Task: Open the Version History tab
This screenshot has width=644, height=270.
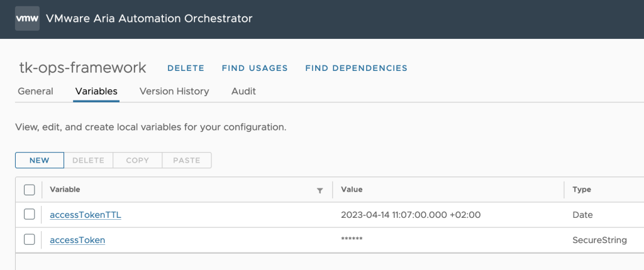Action: (x=174, y=91)
